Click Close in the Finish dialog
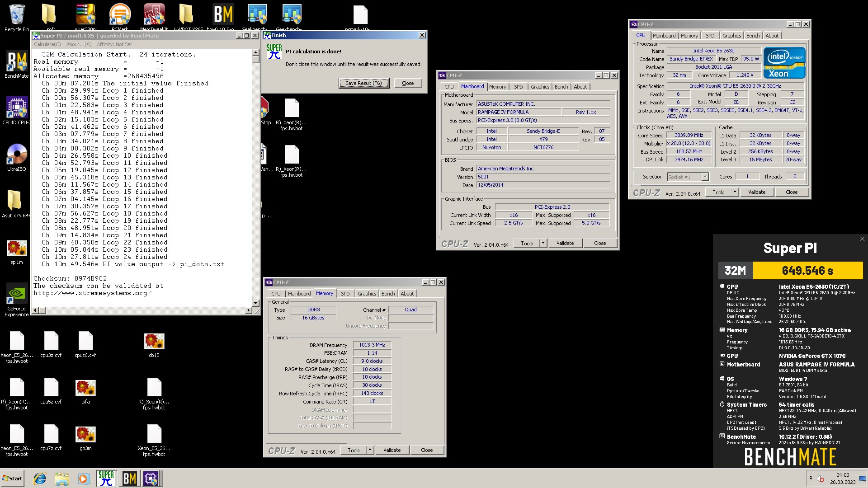 pos(408,83)
